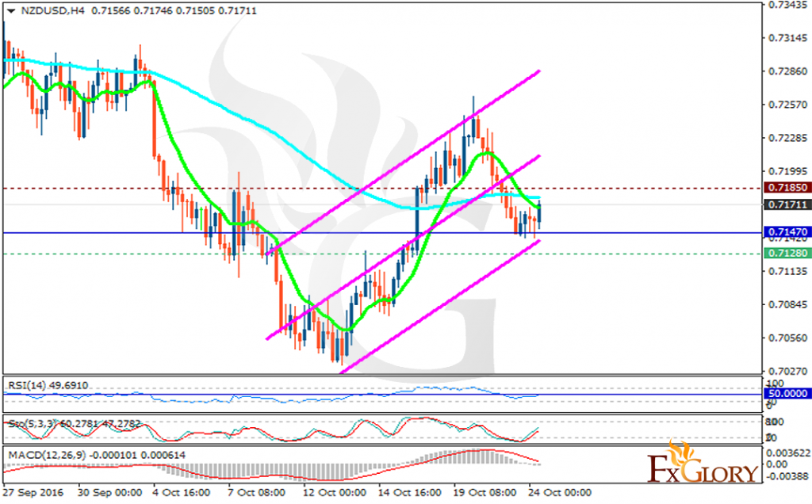Select the 0.72570 price scale value
Viewport: 812px width, 504px height.
coord(787,105)
